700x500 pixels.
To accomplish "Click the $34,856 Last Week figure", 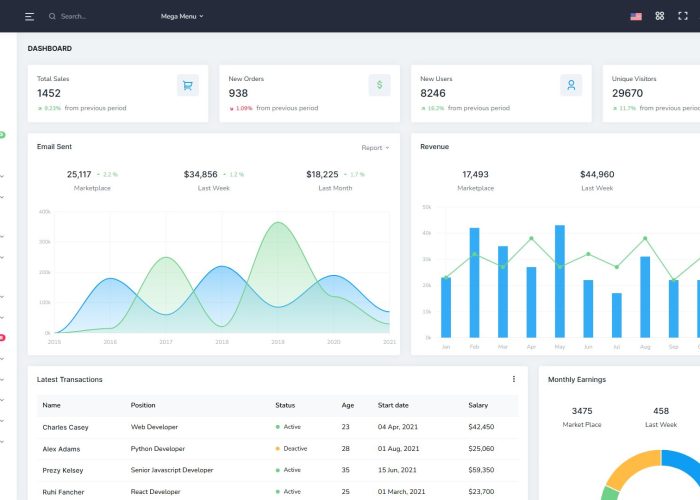I will coord(200,175).
